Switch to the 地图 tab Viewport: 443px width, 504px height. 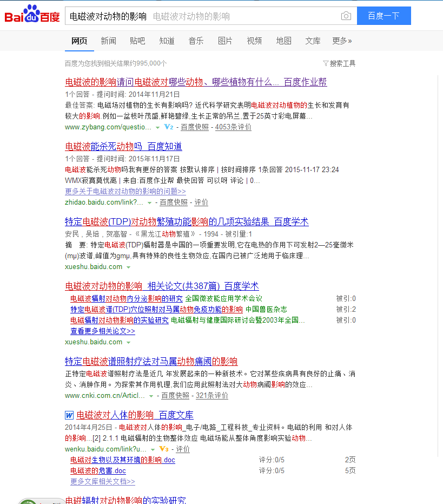click(283, 41)
